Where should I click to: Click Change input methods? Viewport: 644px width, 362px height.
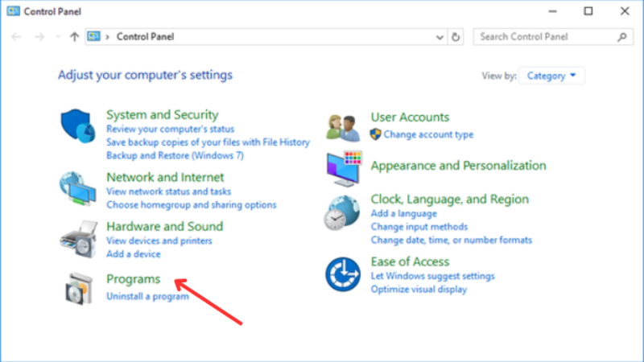[419, 227]
